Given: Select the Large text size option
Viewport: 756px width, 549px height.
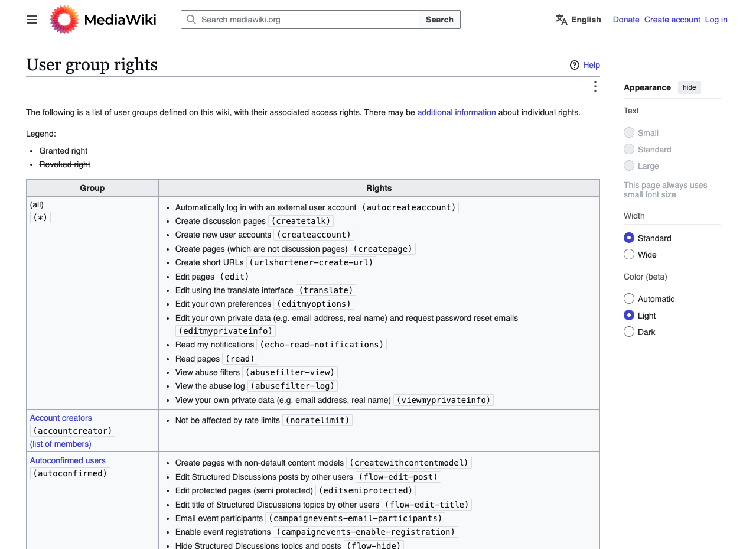Looking at the screenshot, I should click(x=629, y=165).
